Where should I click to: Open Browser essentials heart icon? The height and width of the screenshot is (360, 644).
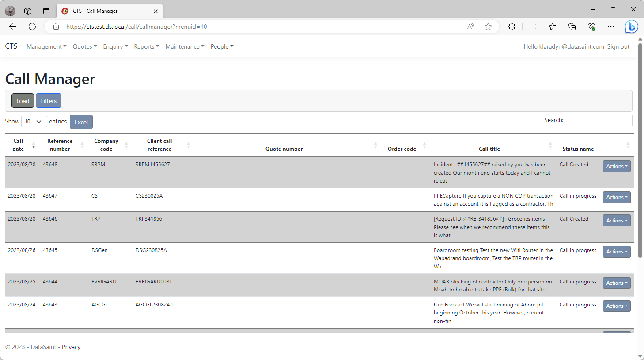point(591,27)
